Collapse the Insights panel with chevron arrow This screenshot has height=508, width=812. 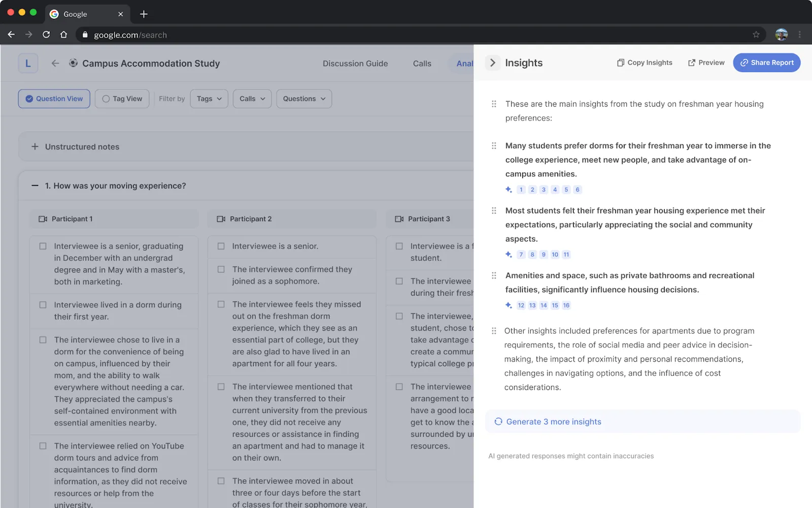[x=492, y=63]
